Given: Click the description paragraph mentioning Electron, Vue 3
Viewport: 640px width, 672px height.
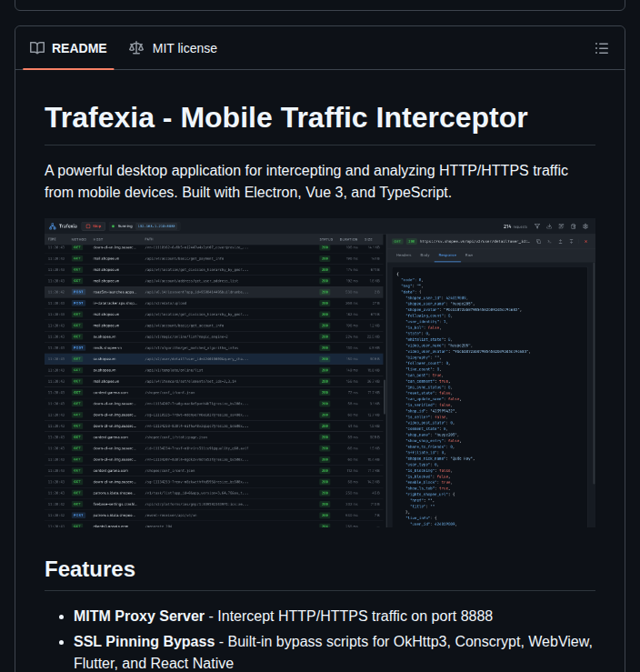Looking at the screenshot, I should (x=306, y=181).
